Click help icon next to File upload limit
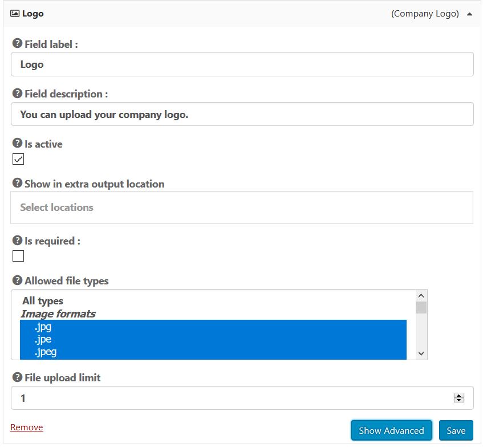The width and height of the screenshot is (483, 448). 17,377
